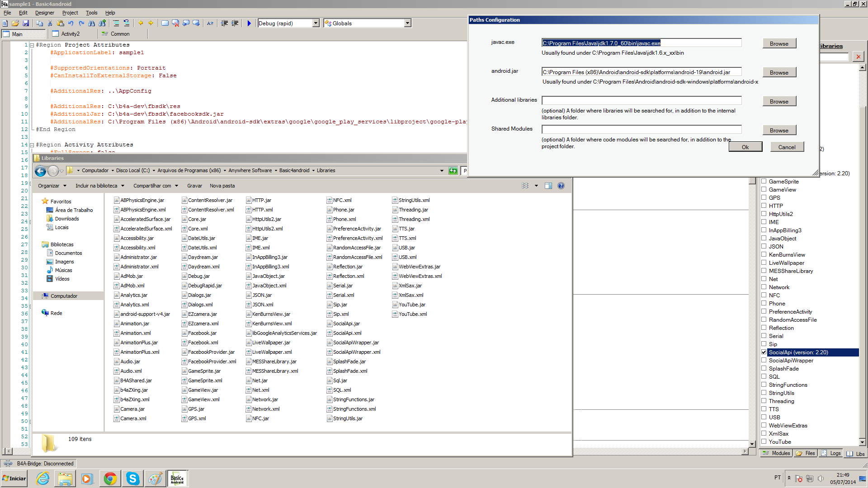Open the Tools menu
Viewport: 868px width, 488px height.
coord(91,13)
